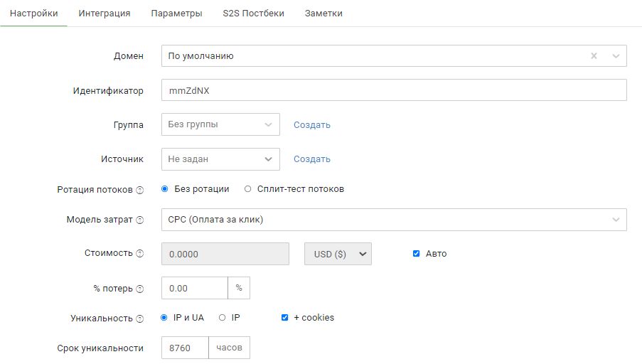Click help icon next to Стоимость
The height and width of the screenshot is (364, 642).
[x=140, y=254]
